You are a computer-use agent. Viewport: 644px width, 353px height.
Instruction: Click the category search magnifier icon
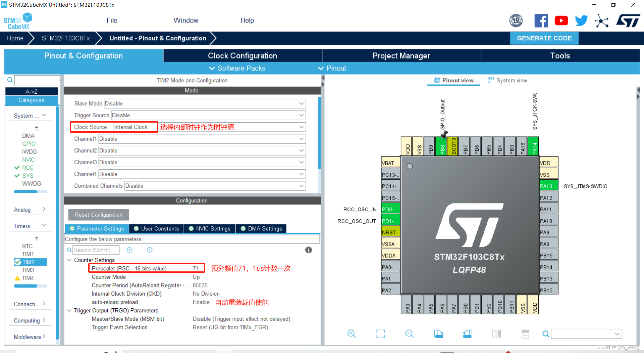10,80
